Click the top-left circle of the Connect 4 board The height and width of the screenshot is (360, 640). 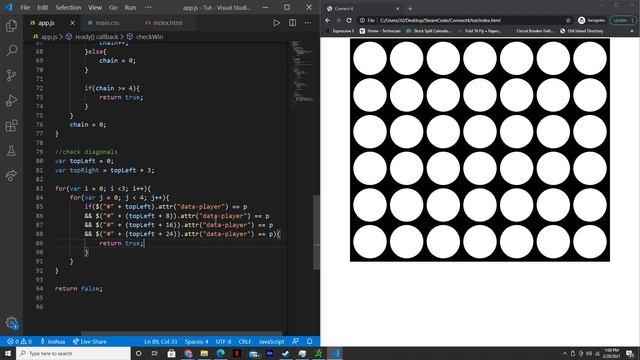[370, 58]
